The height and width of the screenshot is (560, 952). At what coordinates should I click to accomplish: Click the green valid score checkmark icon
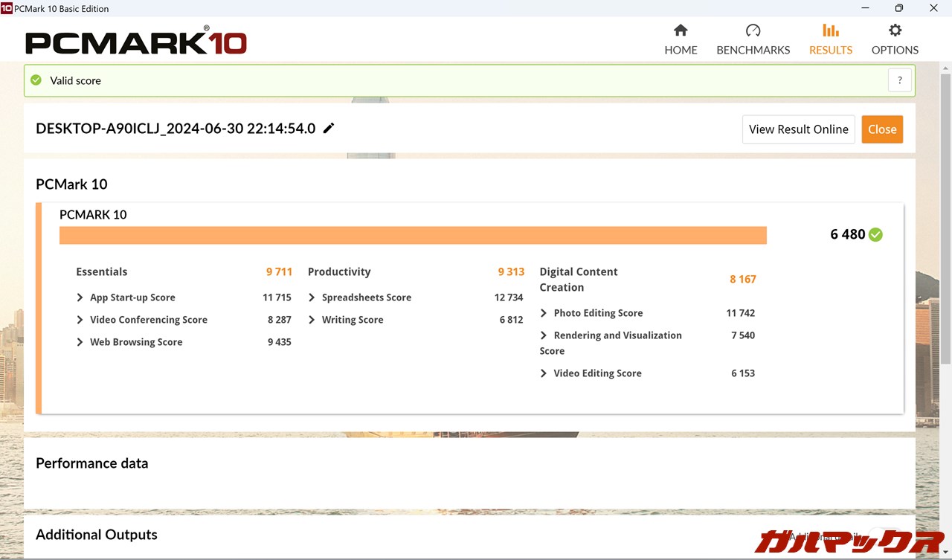(x=36, y=80)
